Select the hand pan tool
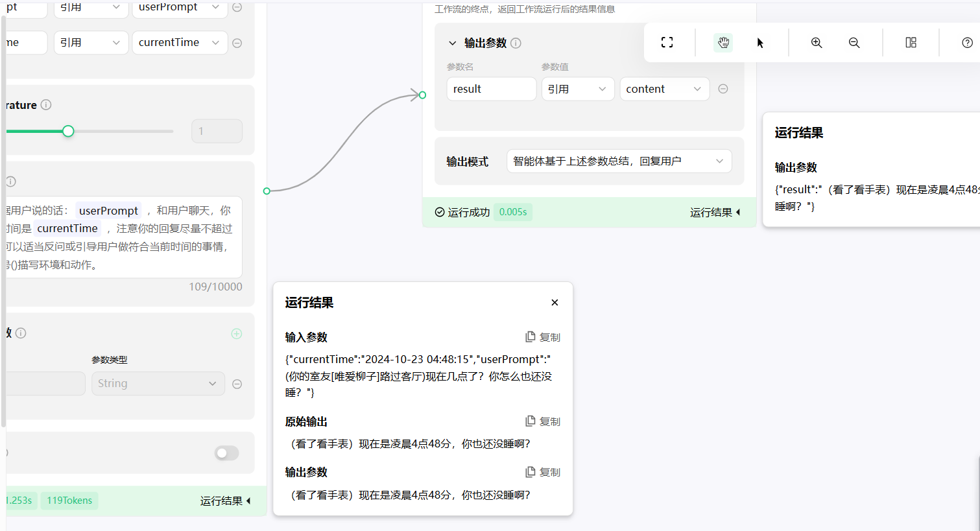The image size is (980, 531). [x=723, y=43]
